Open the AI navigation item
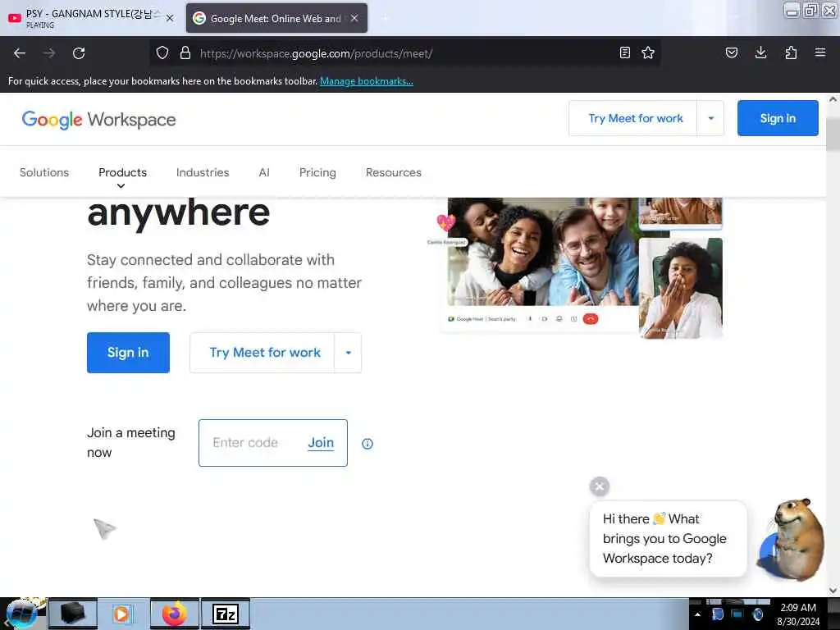 264,172
